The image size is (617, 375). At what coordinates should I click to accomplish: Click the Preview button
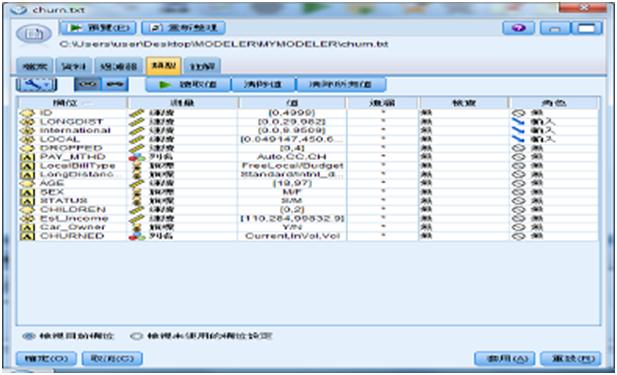pos(98,28)
